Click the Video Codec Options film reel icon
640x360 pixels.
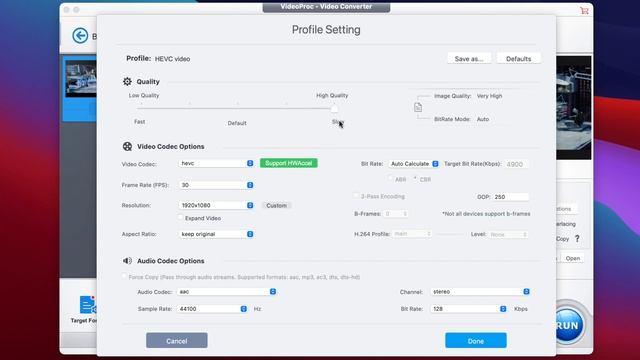point(127,146)
